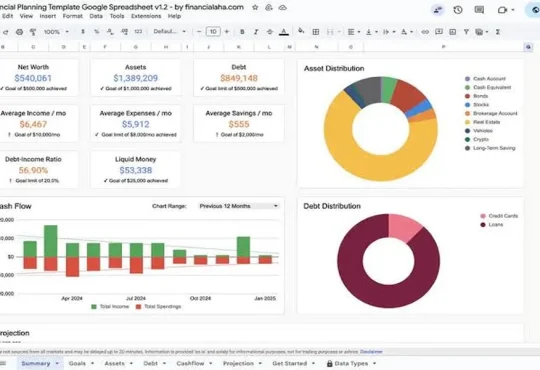The image size is (540, 370).
Task: Apply italic formatting from the toolbar
Action: [x=256, y=32]
